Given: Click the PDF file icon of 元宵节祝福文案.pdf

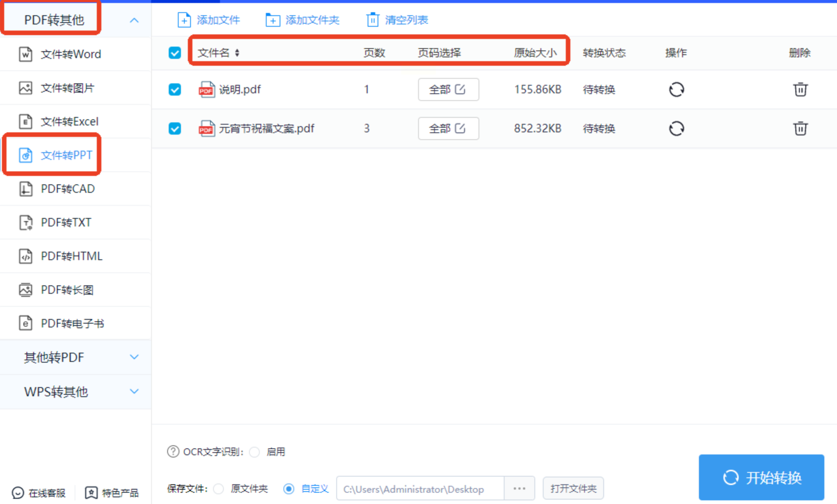Looking at the screenshot, I should click(207, 128).
